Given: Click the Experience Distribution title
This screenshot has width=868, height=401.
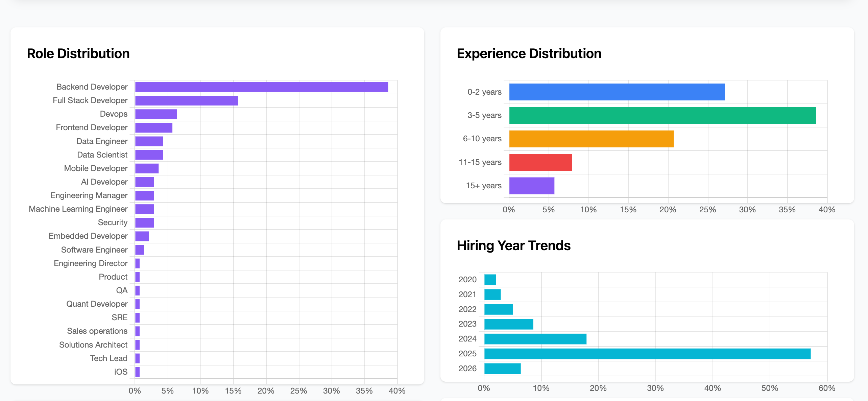Looking at the screenshot, I should coord(529,53).
